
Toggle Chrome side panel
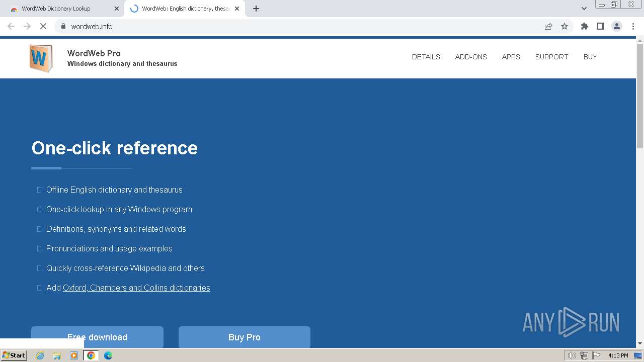click(x=600, y=26)
